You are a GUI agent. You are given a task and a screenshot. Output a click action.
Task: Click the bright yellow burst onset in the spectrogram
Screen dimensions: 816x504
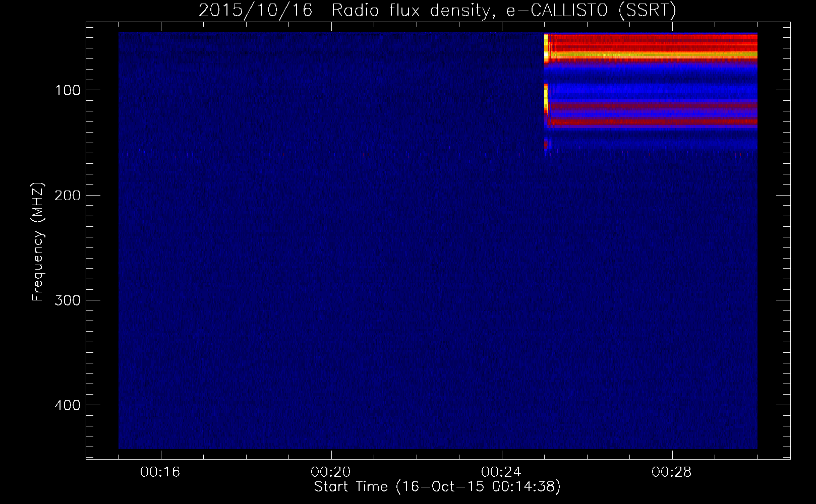point(546,48)
